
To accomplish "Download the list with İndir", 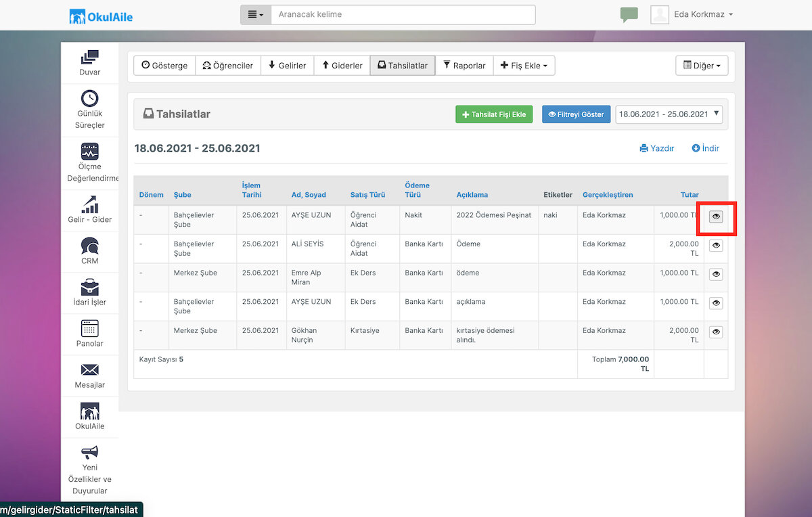I will (706, 148).
